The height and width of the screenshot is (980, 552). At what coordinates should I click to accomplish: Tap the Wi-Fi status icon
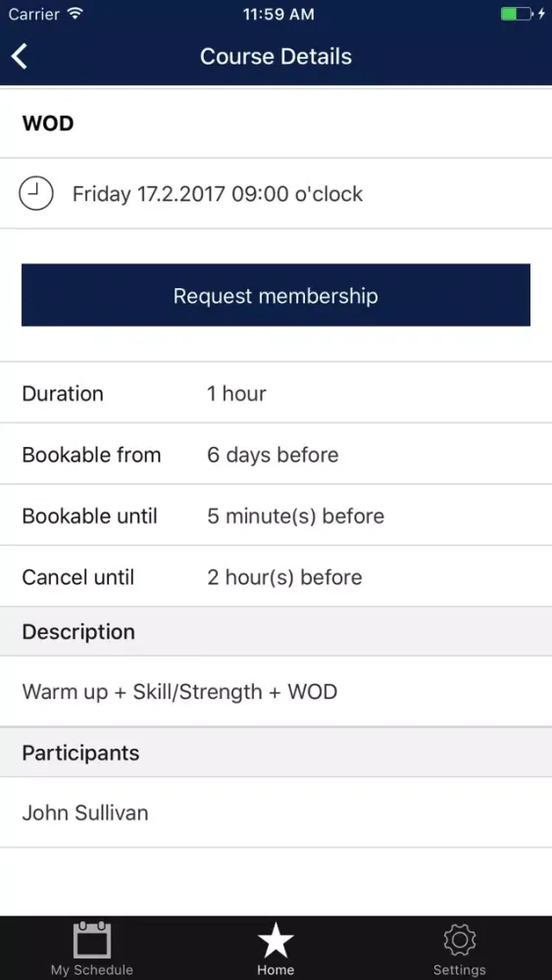point(76,13)
